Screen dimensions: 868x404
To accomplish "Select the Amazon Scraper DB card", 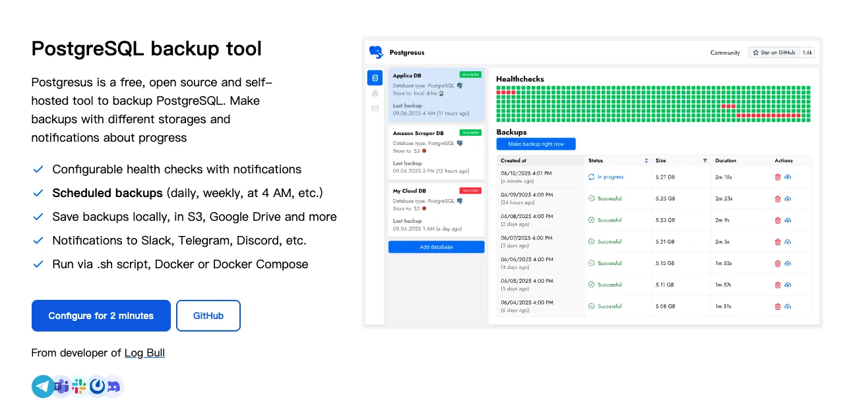I will [x=436, y=152].
